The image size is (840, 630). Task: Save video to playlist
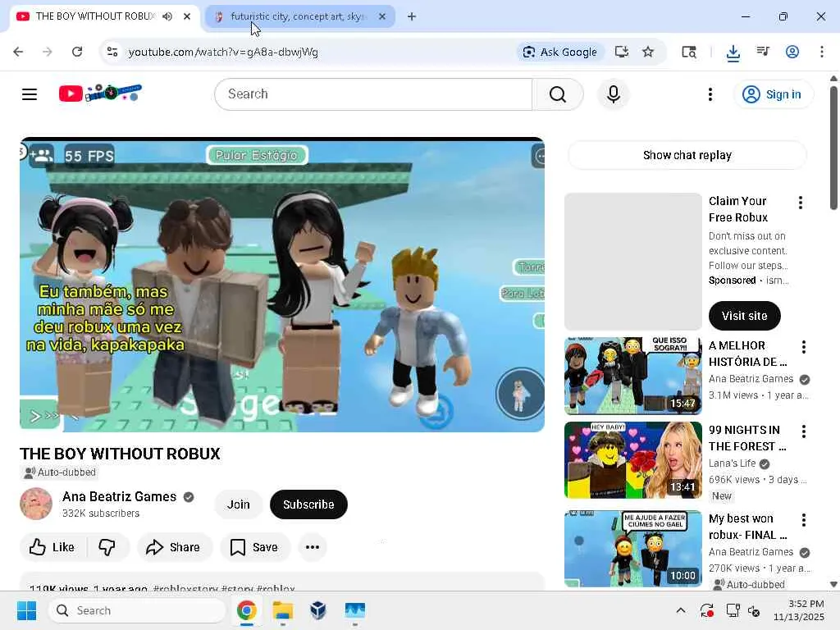point(254,547)
